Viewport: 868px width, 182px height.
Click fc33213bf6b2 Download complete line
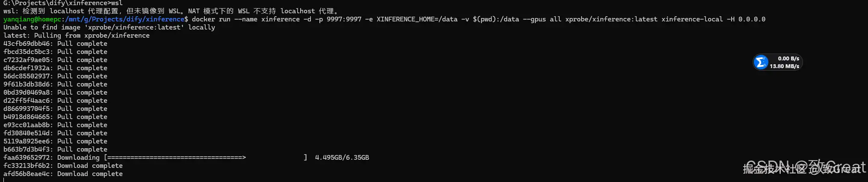click(63, 166)
